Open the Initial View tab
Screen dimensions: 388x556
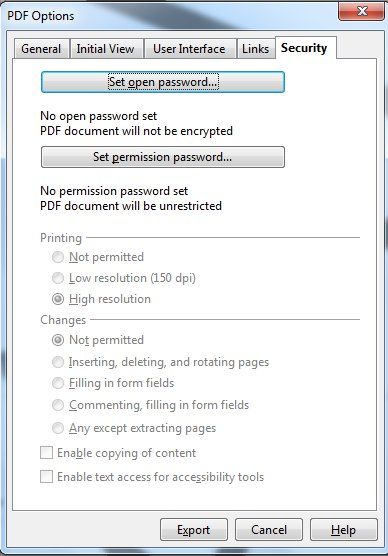pos(106,49)
